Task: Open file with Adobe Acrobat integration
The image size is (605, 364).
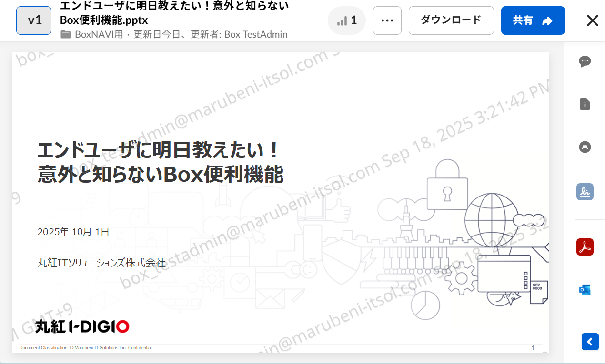Action: click(x=585, y=247)
